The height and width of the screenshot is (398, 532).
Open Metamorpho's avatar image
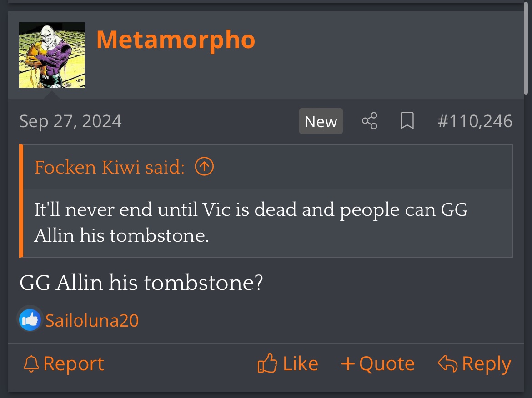(x=52, y=55)
